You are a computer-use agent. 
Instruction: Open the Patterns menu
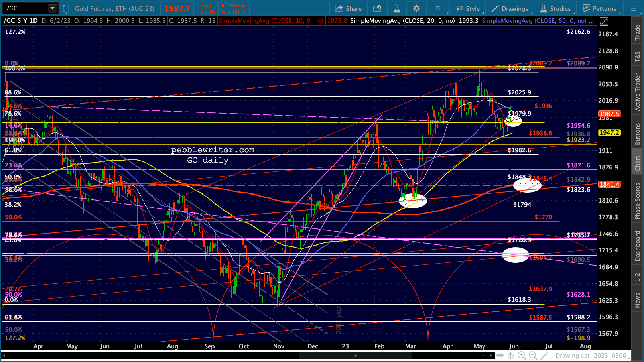[599, 8]
